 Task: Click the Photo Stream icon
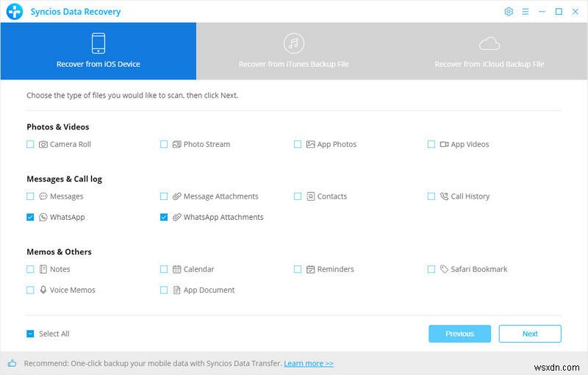176,144
